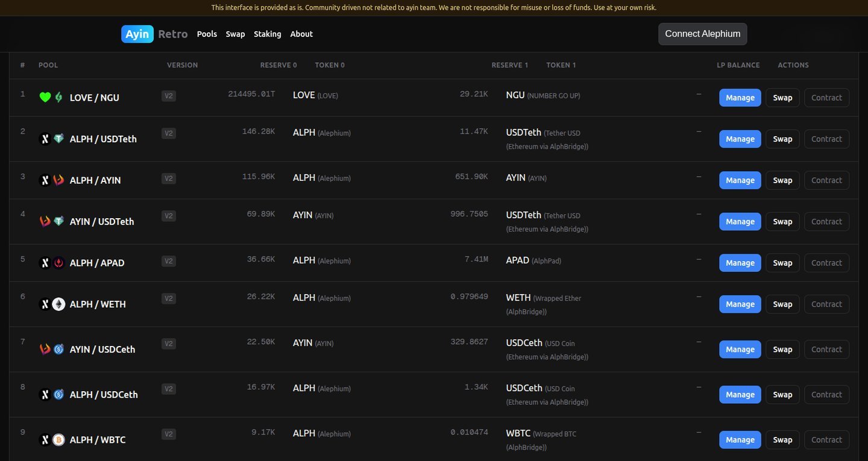Click the AYIN icon in AYIN / USDTeth row

(45, 221)
